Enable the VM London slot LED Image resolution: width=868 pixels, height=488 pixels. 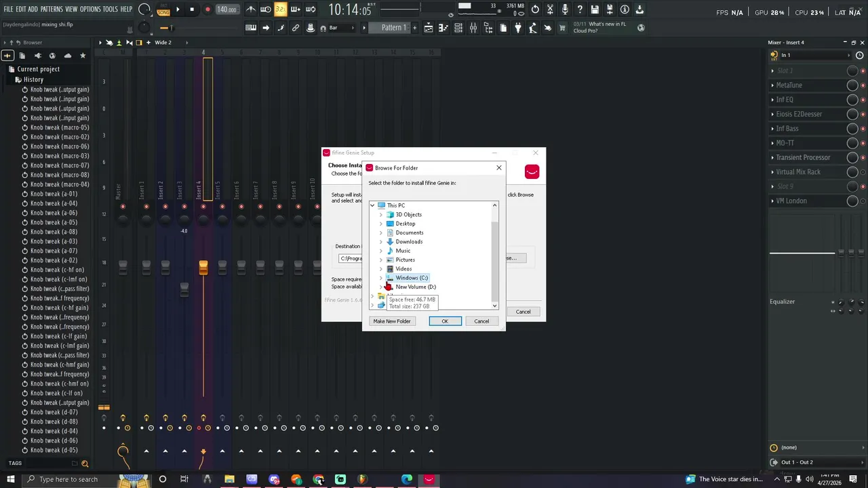click(863, 201)
